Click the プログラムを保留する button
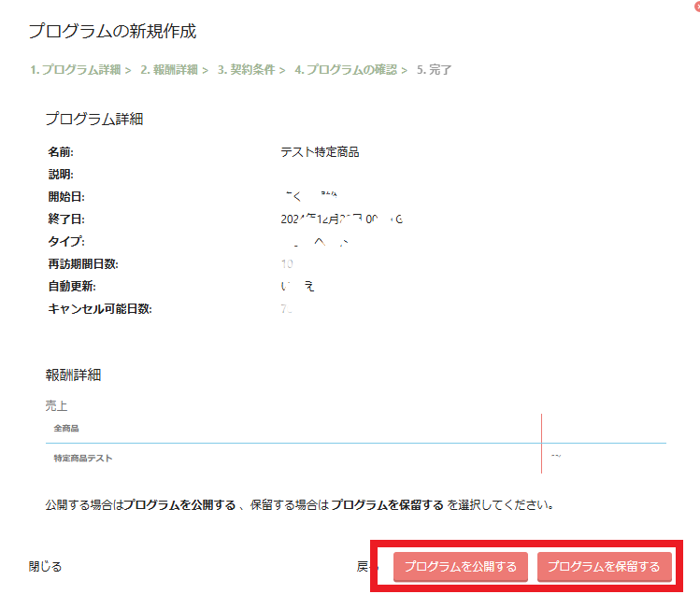The height and width of the screenshot is (594, 700). pos(604,567)
